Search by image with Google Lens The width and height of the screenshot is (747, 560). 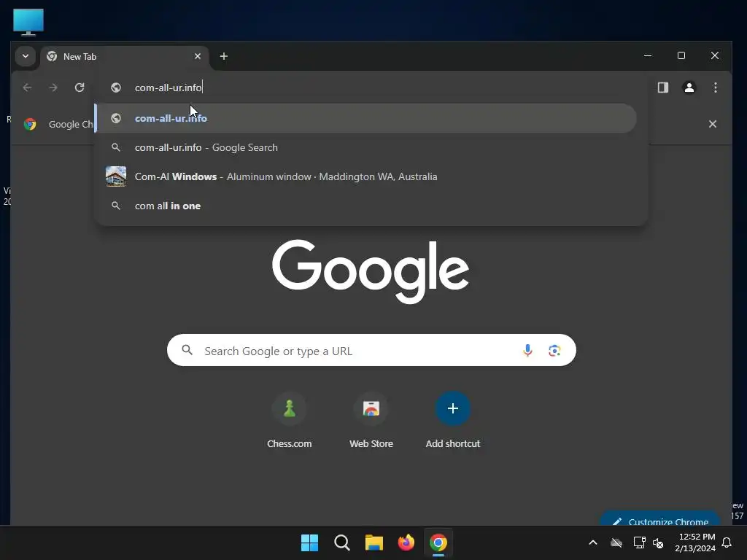[x=554, y=351]
